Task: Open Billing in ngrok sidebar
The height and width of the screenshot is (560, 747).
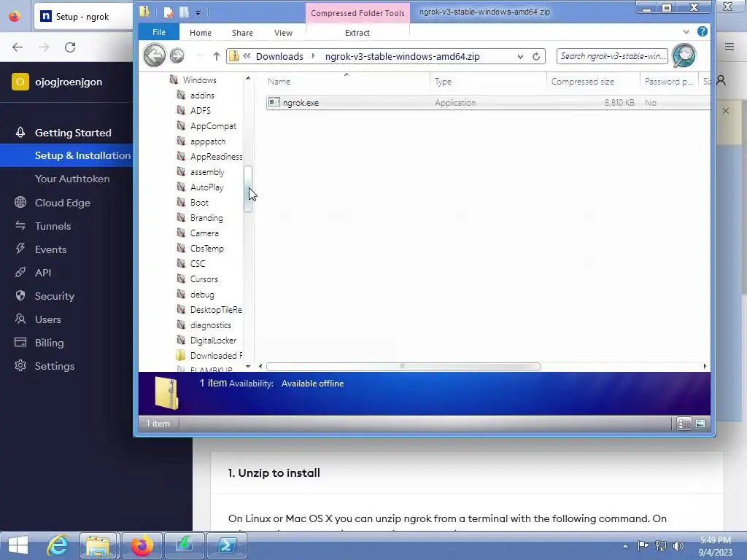Action: click(49, 343)
